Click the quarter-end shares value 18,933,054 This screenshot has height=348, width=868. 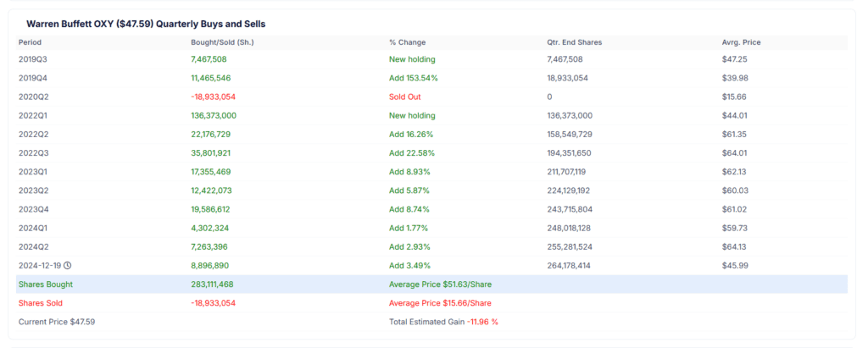click(x=567, y=78)
